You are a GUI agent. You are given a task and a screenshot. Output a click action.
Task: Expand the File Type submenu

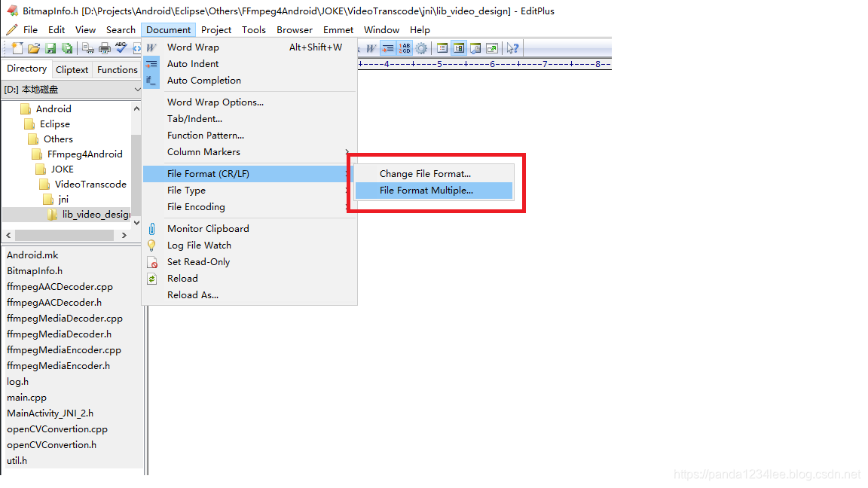(249, 190)
